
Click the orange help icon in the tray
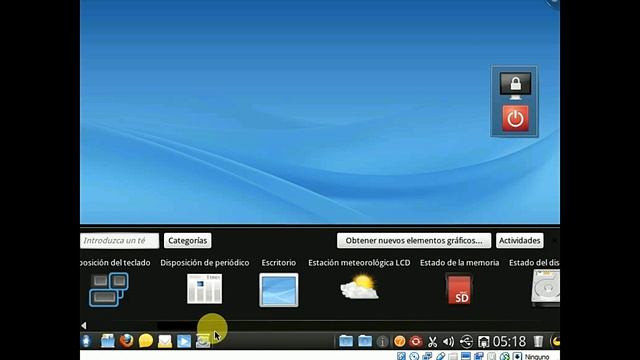coord(400,341)
